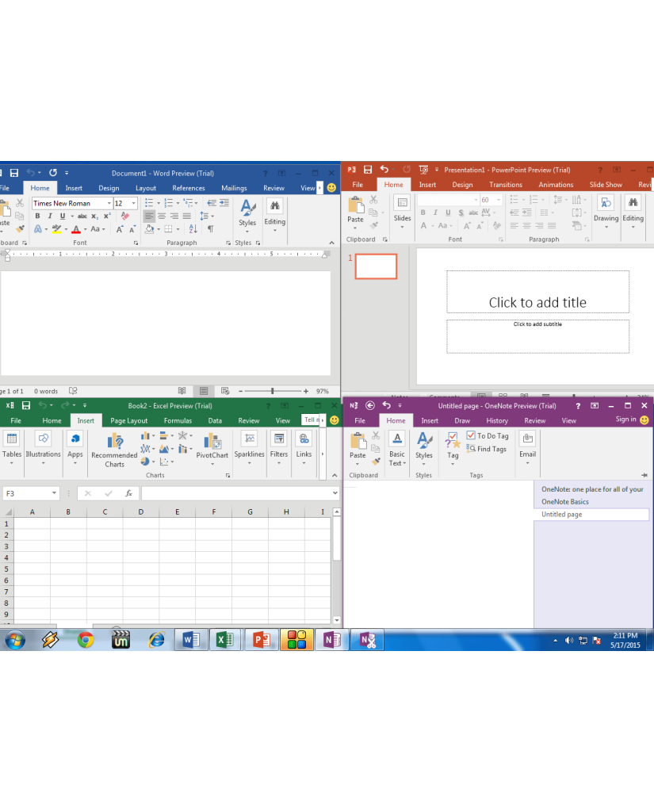Clear all formatting in Word
This screenshot has width=654, height=812.
point(124,216)
